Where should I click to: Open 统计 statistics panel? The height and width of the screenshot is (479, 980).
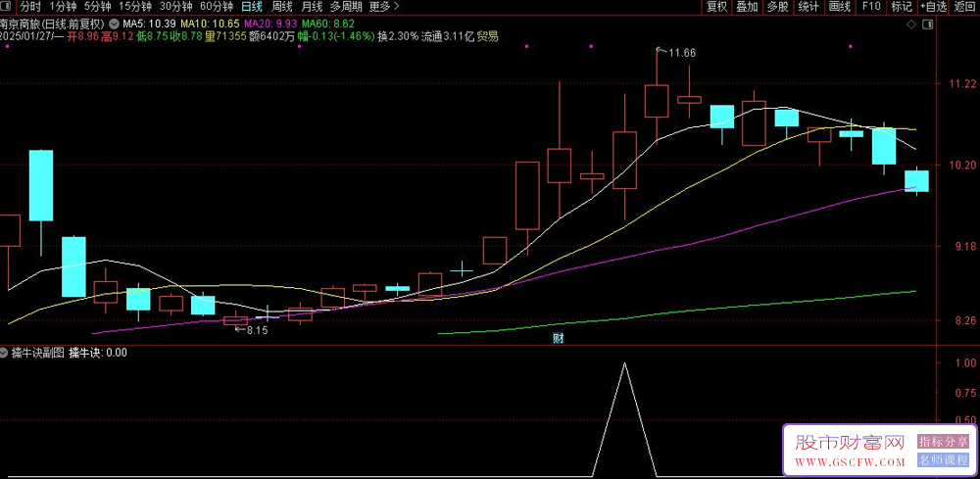coord(808,7)
